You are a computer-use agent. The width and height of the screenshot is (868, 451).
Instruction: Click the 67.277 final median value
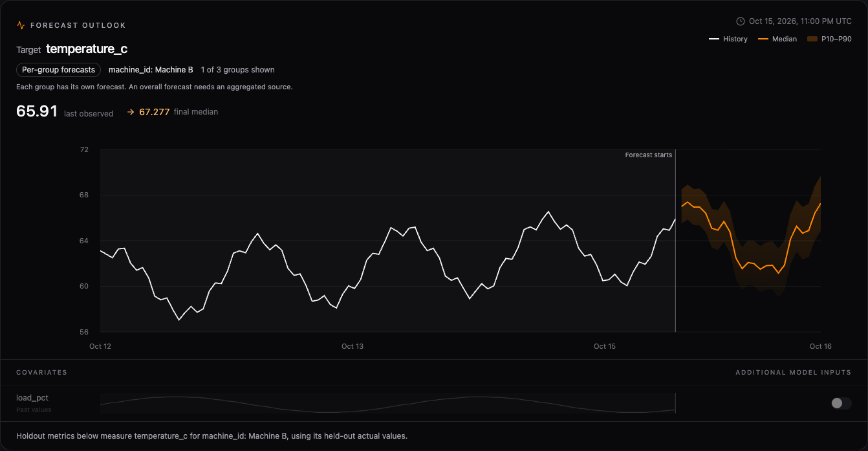[x=155, y=112]
